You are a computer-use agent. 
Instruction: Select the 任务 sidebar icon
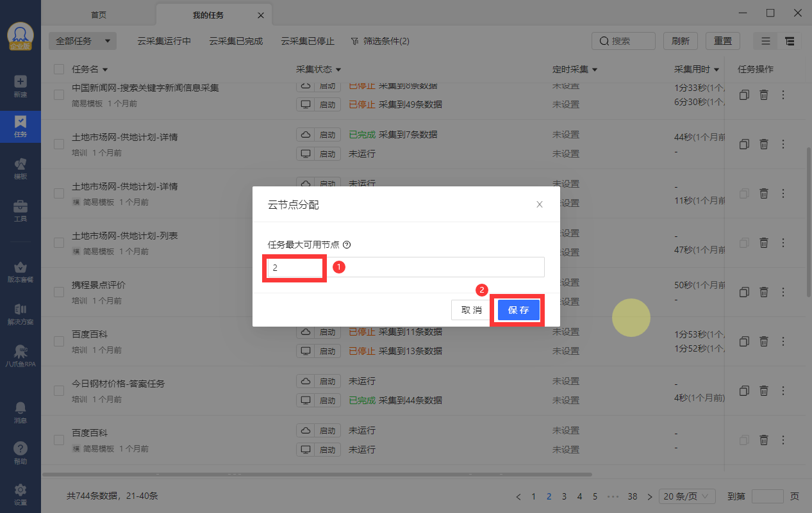pos(21,127)
